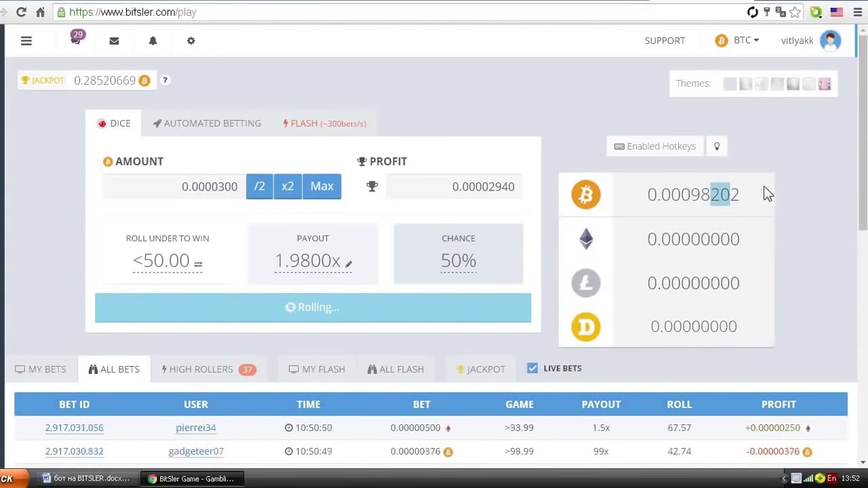Click the jackpot amount 0.28520669
Viewport: 868px width, 488px height.
105,80
